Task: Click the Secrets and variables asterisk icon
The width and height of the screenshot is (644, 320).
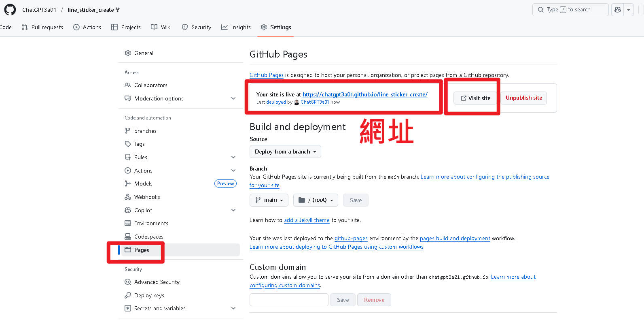Action: click(x=128, y=308)
